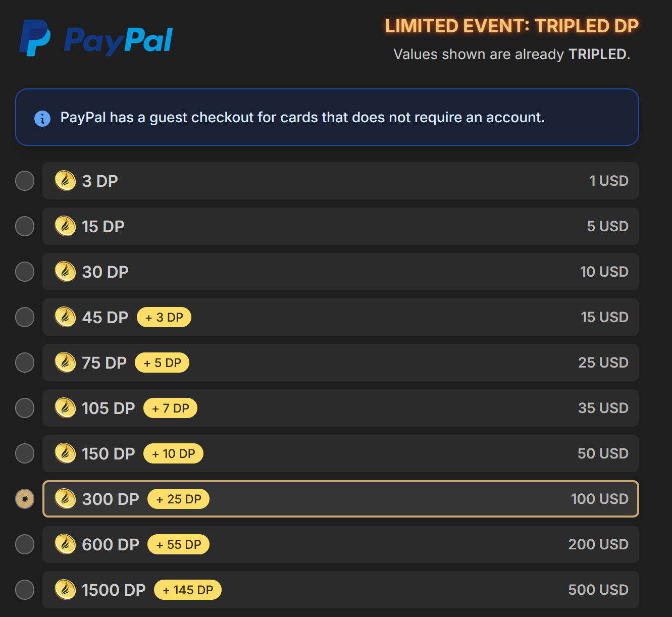Screen dimensions: 672x617
Task: Click the selected 300 DP radio button
Action: point(25,499)
